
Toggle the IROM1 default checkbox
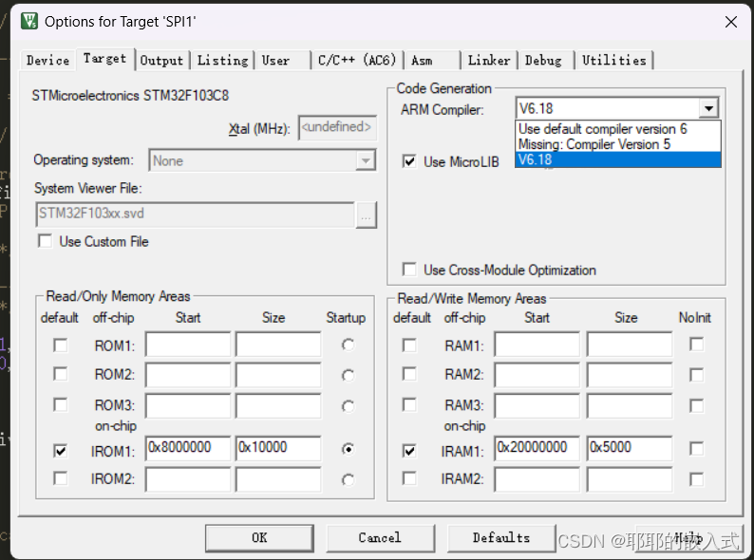coord(61,451)
